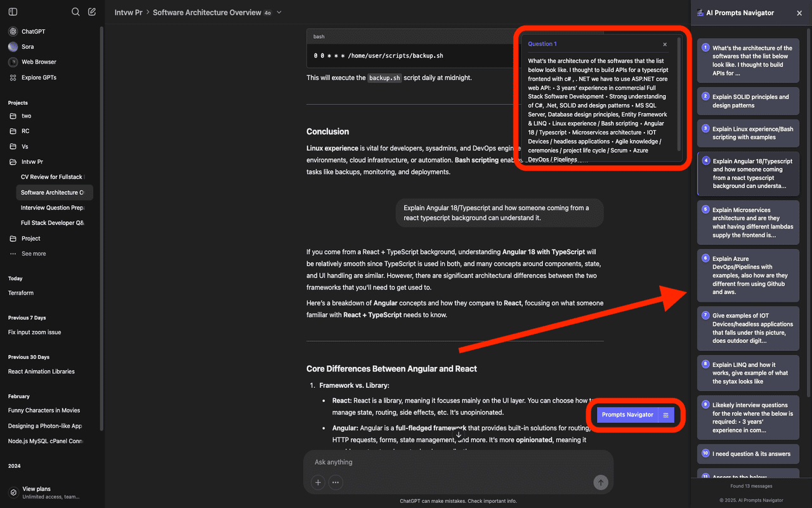Close the Question 1 popup
Image resolution: width=812 pixels, height=508 pixels.
[665, 44]
